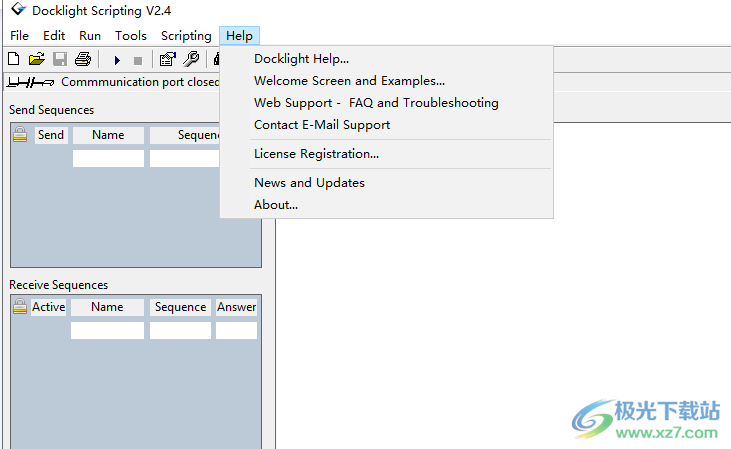Viewport: 731px width, 449px height.
Task: Click the Send Sequences lock icon
Action: 20,135
